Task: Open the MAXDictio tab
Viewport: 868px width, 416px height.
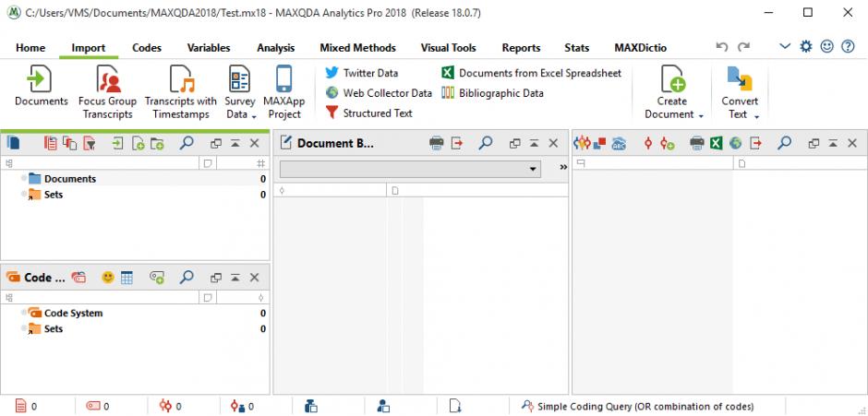Action: click(x=641, y=48)
